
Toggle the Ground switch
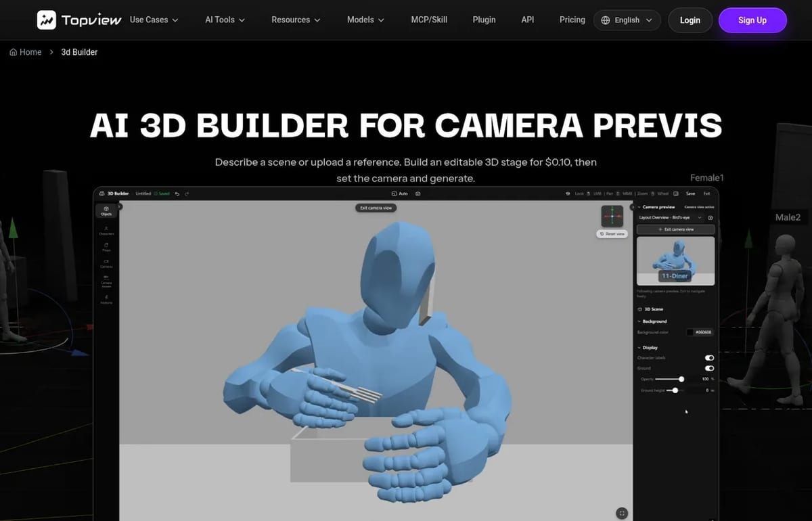[709, 368]
